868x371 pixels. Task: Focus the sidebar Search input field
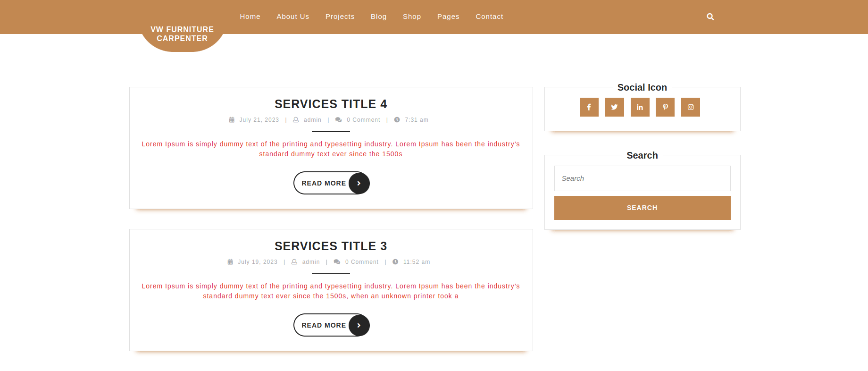click(642, 178)
